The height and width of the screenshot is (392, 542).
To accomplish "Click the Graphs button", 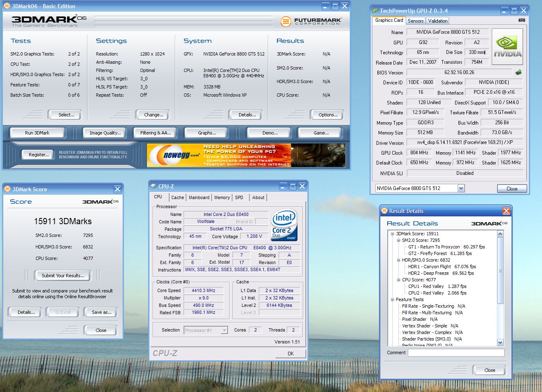I will pyautogui.click(x=207, y=133).
